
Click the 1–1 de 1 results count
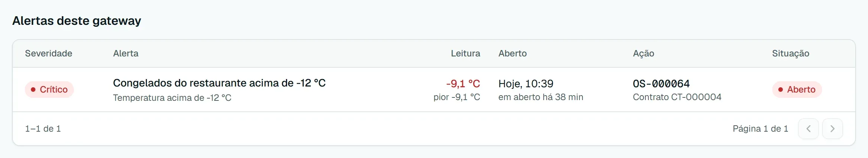[43, 129]
